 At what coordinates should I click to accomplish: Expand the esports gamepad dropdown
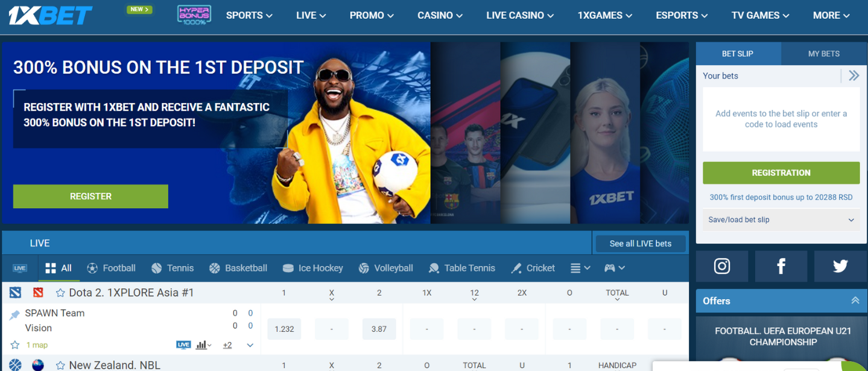pos(615,268)
